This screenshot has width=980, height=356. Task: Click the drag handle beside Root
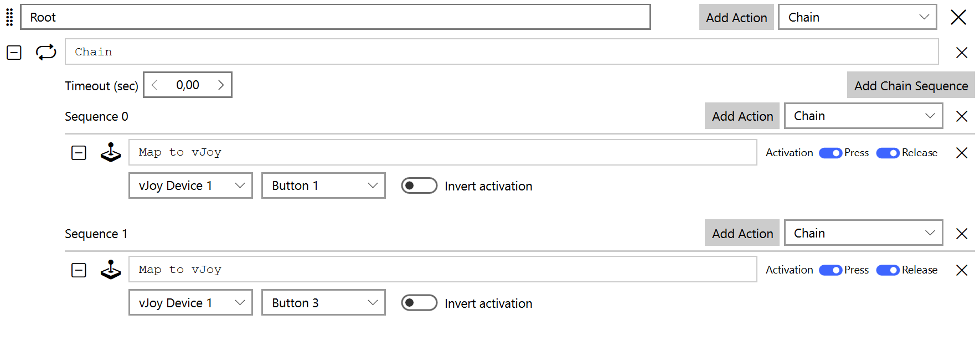(9, 17)
